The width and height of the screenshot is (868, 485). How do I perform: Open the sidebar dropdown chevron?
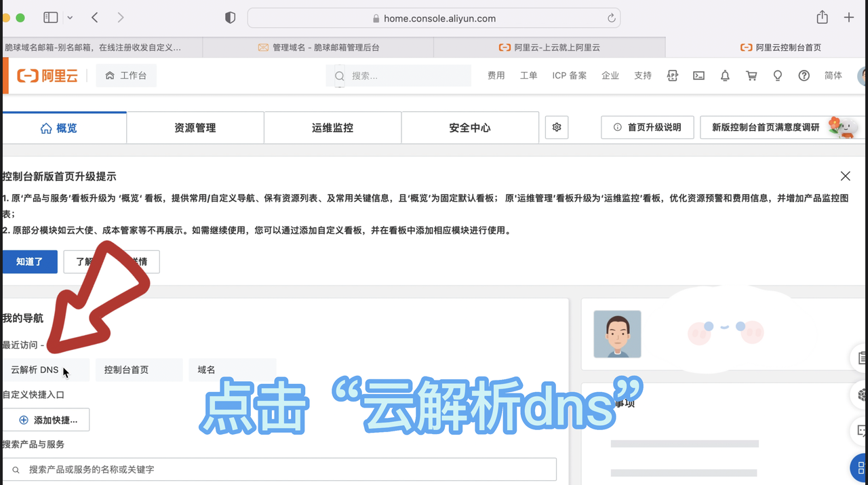click(70, 18)
